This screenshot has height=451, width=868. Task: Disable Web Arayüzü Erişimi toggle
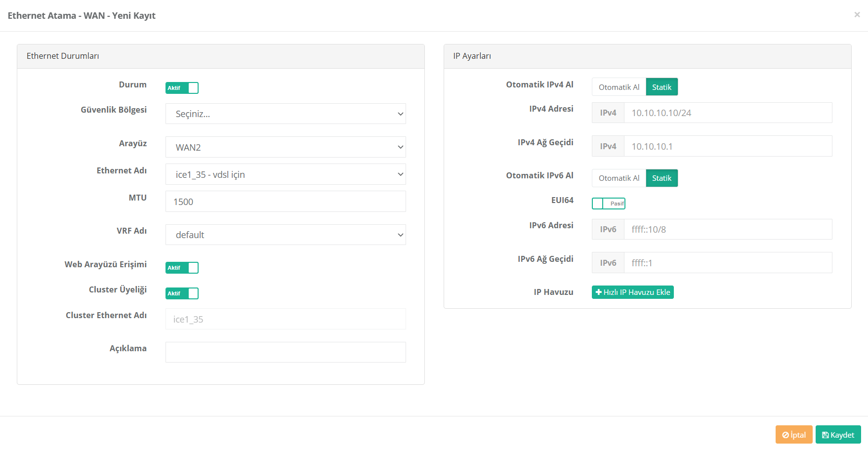click(x=182, y=268)
